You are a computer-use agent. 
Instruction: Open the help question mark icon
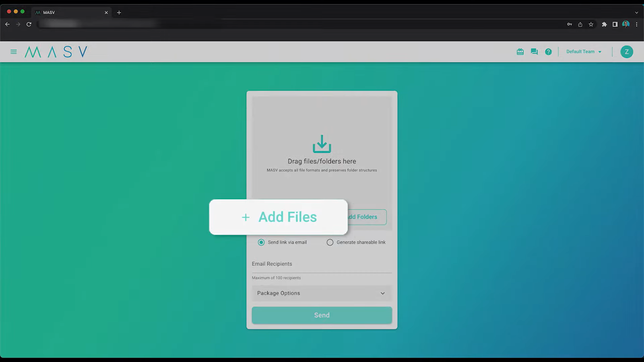click(x=548, y=51)
